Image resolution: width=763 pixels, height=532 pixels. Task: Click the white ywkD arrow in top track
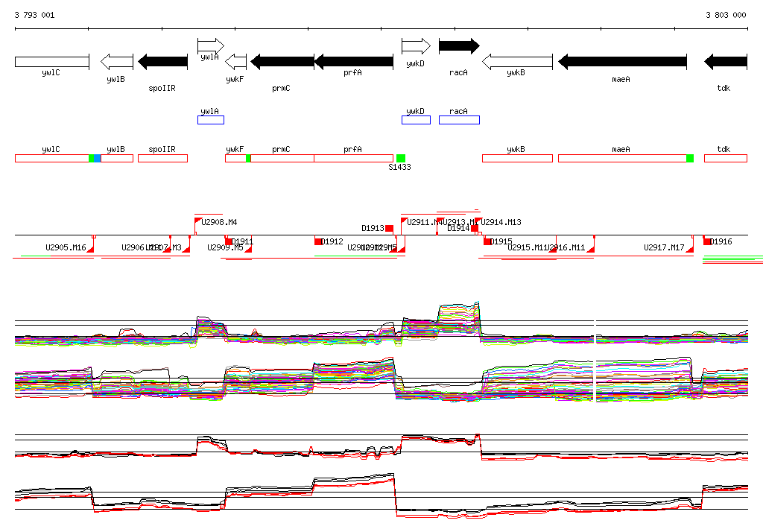click(x=416, y=46)
